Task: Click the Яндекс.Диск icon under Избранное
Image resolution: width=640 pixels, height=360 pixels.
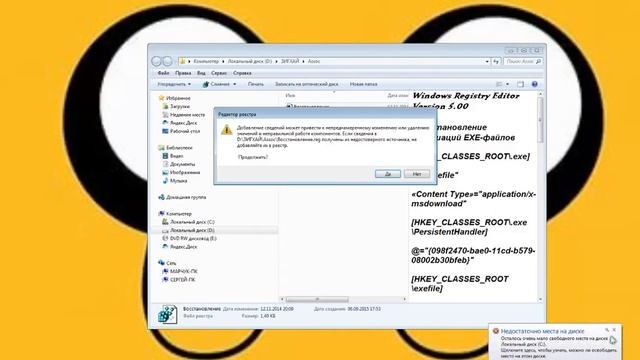Action: pyautogui.click(x=165, y=123)
